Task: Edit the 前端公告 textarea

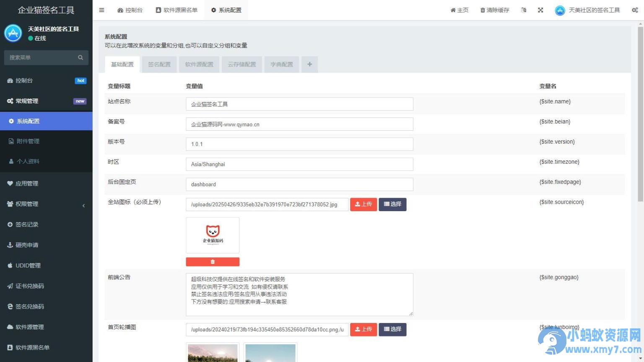Action: click(x=299, y=295)
